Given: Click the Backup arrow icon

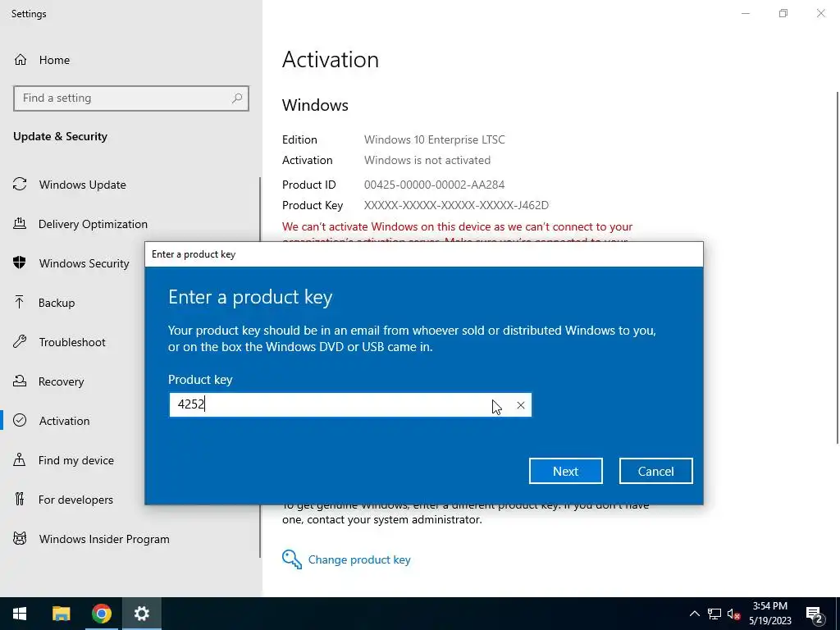Looking at the screenshot, I should point(20,302).
